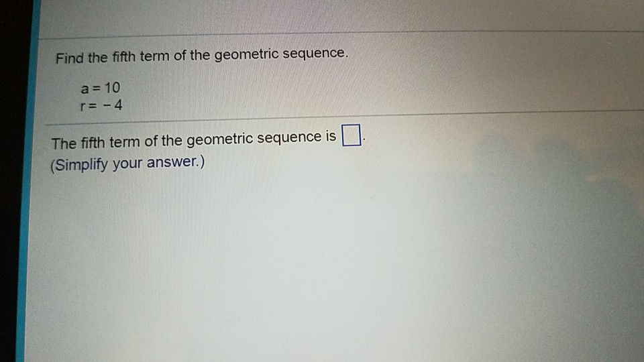Select the 'r = -4' given value line
Screen dimensions: 644x362
[101, 105]
